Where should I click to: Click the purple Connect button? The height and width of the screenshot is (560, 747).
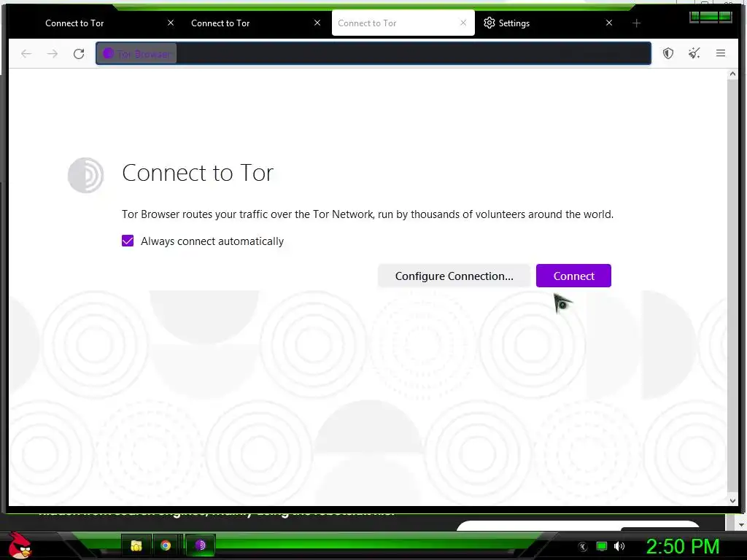pos(573,276)
